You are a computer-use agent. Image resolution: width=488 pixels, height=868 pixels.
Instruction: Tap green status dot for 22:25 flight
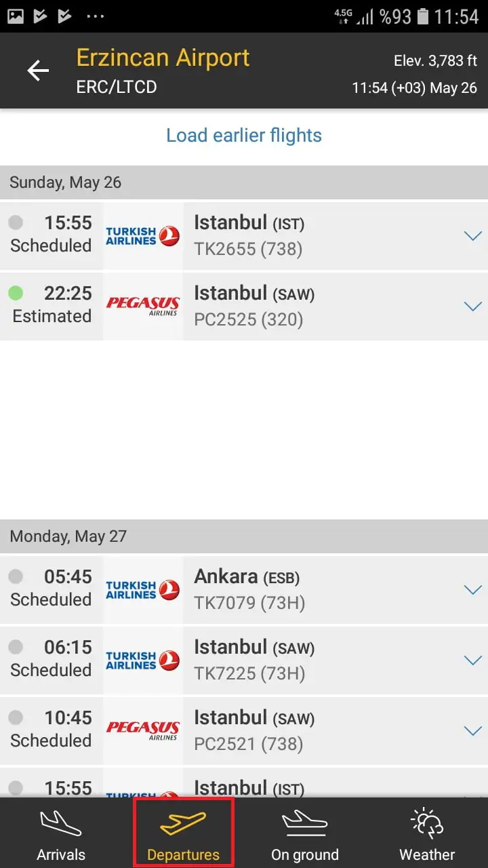point(16,293)
